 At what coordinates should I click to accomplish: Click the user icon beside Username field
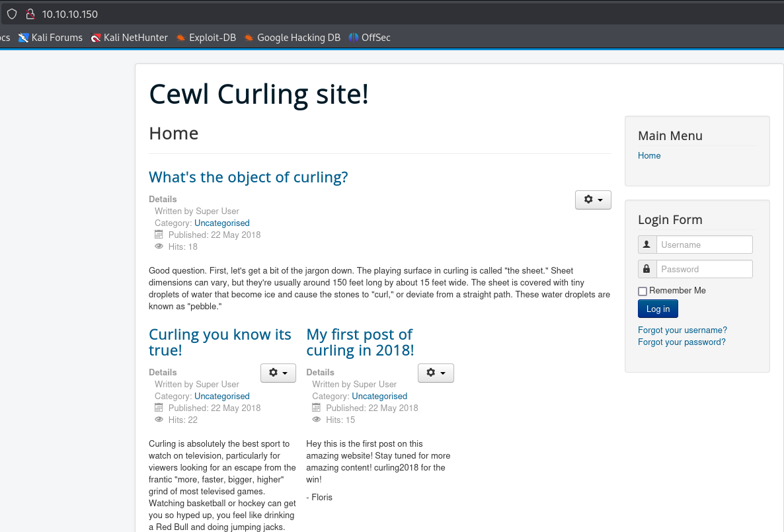647,245
